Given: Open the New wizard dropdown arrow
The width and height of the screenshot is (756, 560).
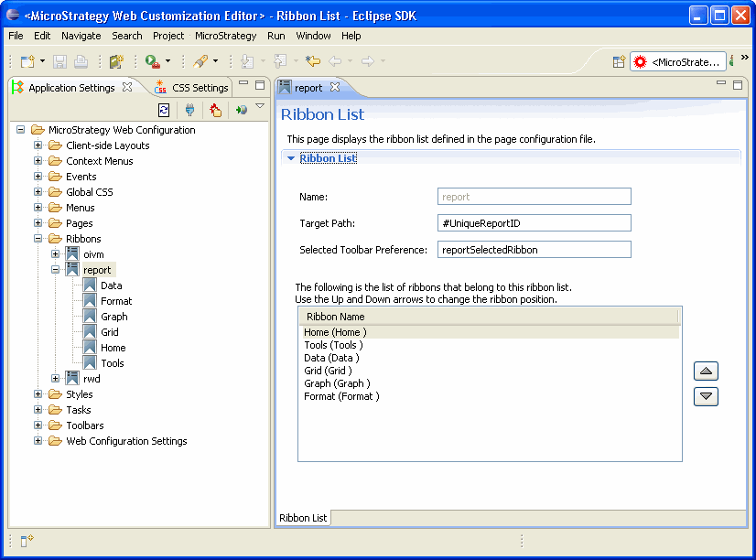Looking at the screenshot, I should click(x=42, y=61).
